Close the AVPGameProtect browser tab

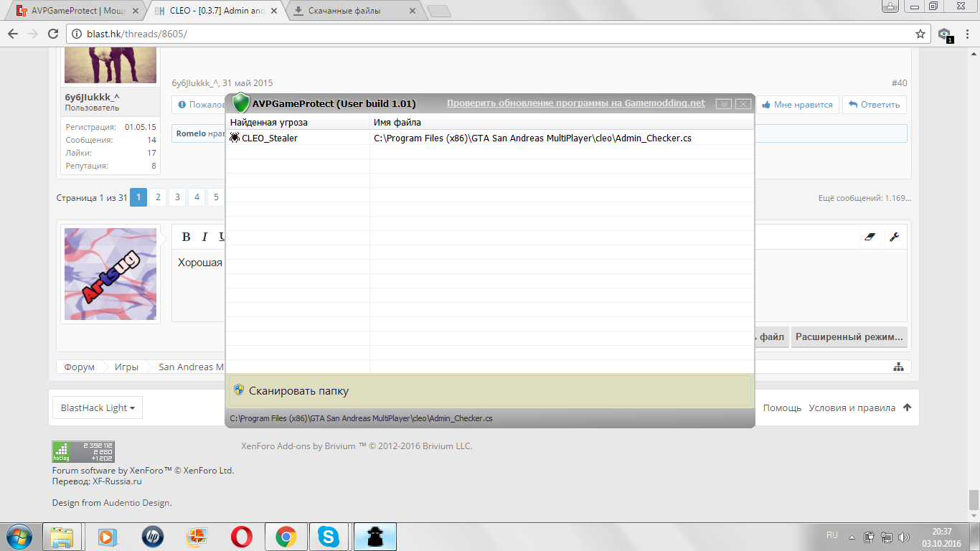(134, 11)
